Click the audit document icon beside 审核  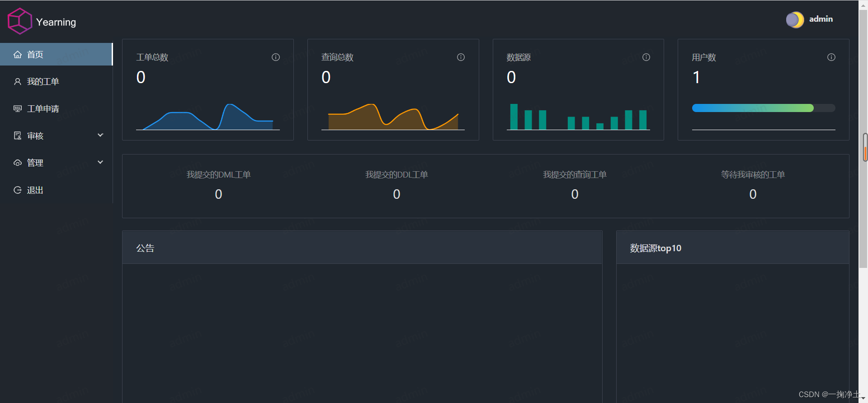point(18,136)
